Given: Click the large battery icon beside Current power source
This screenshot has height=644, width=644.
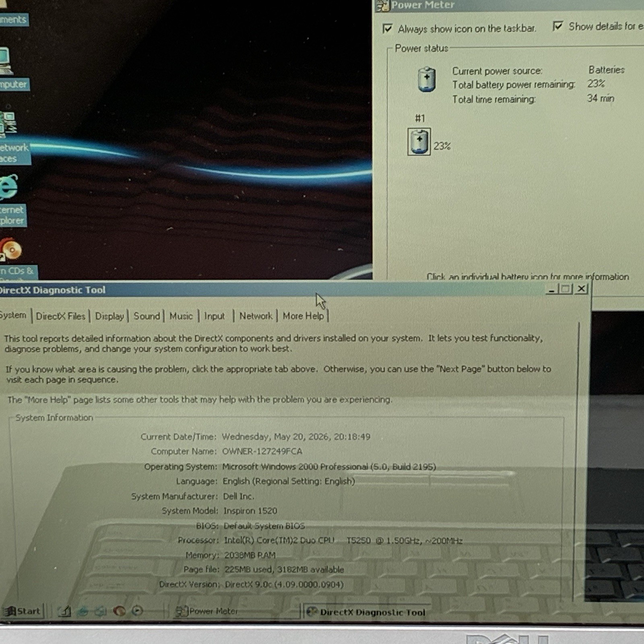Looking at the screenshot, I should tap(427, 79).
